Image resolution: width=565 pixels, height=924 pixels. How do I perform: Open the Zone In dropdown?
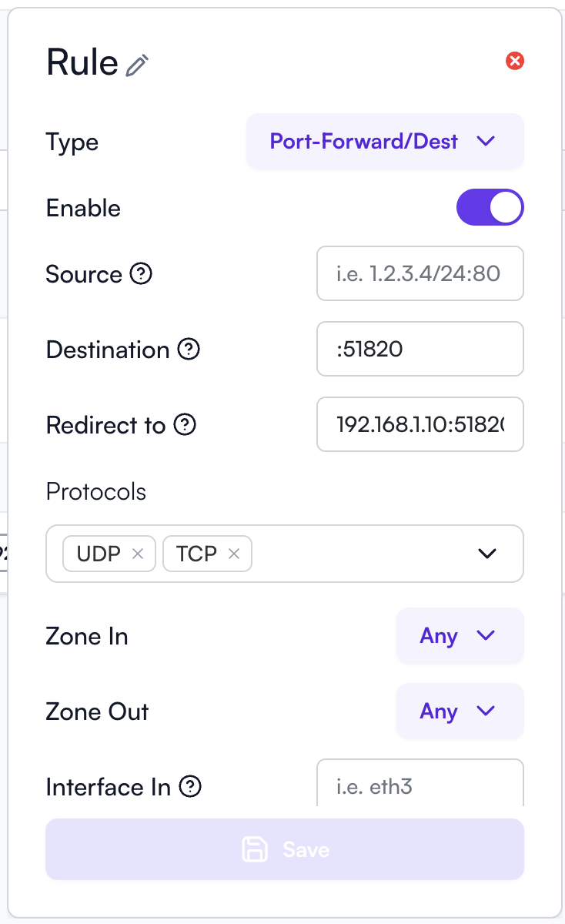460,636
